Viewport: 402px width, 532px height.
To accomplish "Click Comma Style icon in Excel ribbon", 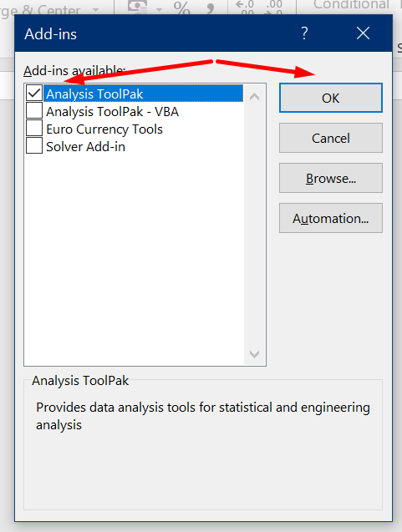I will click(x=211, y=8).
